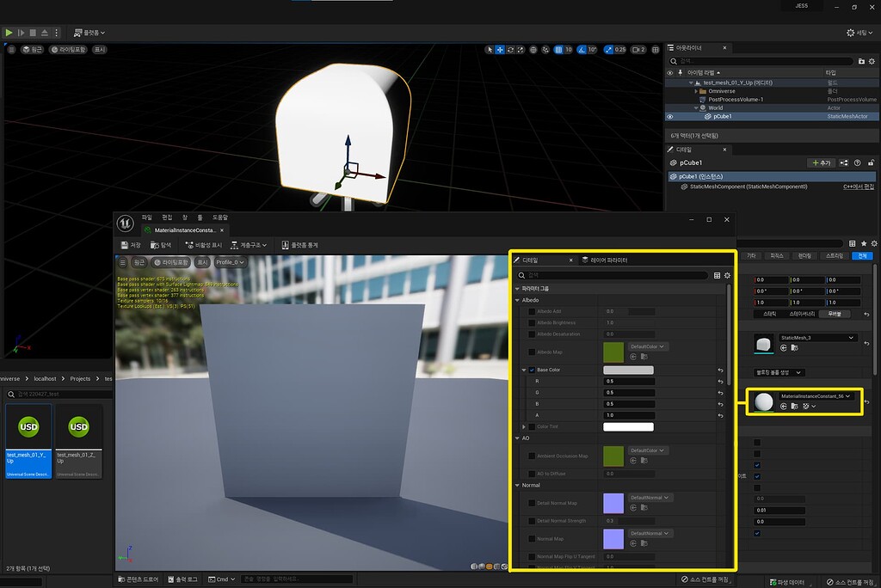Select the test_mesh_01_Z_Up USD thumbnail

(x=78, y=427)
